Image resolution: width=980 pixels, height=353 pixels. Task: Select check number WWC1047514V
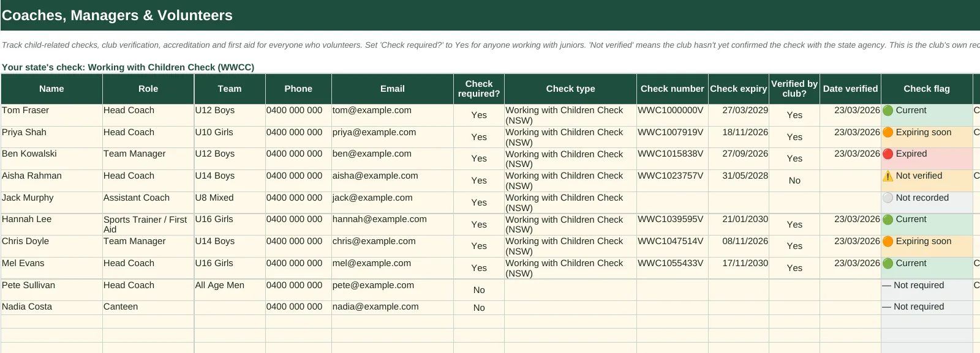(673, 246)
